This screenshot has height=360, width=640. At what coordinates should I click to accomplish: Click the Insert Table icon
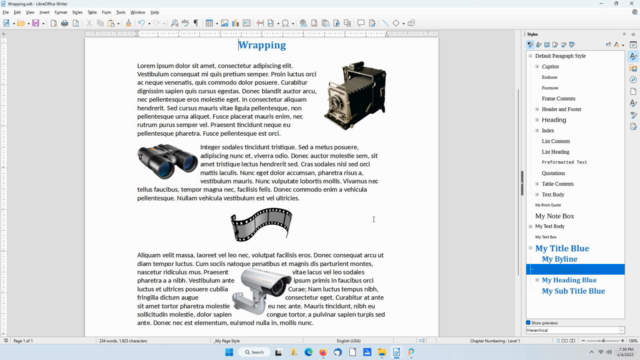coord(209,23)
